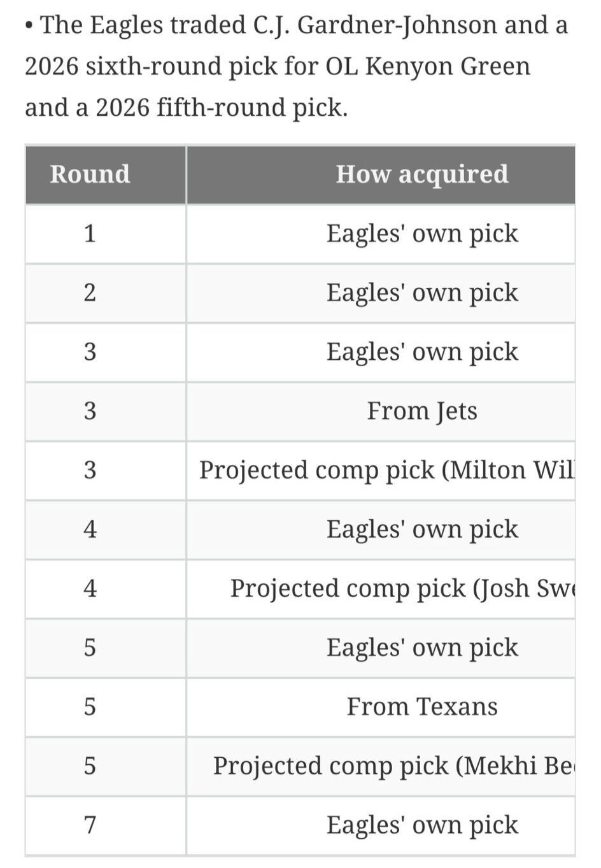The image size is (601, 868).
Task: Click the C.J. Gardner-Johnson trade paragraph
Action: [x=297, y=66]
